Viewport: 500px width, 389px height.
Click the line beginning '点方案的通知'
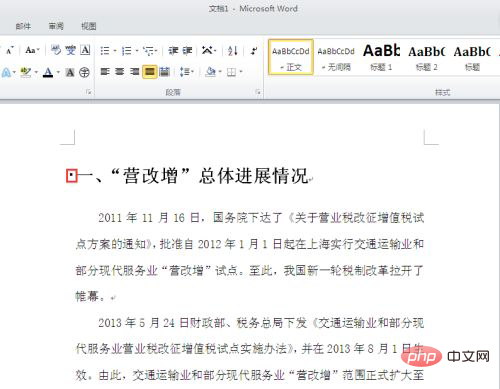[x=250, y=244]
